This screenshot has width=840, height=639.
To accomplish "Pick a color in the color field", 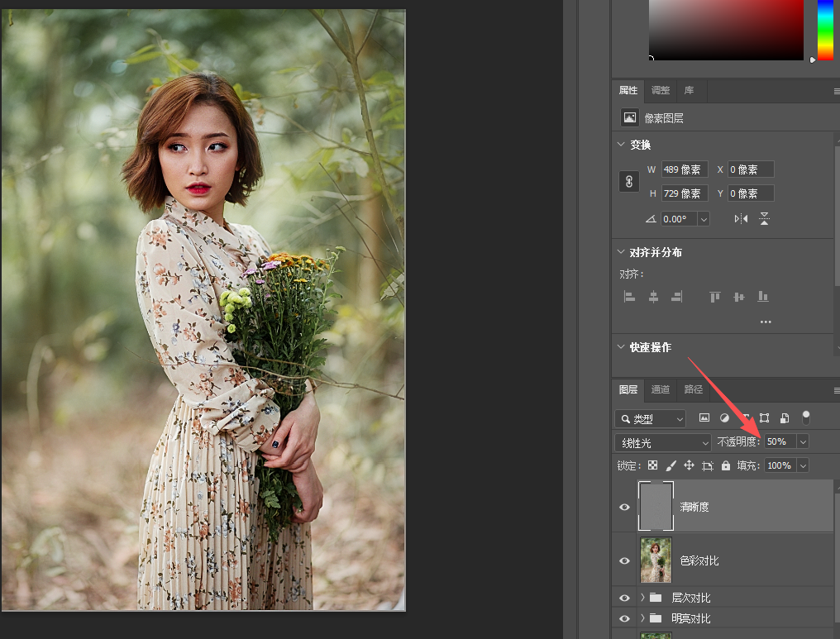I will [726, 30].
